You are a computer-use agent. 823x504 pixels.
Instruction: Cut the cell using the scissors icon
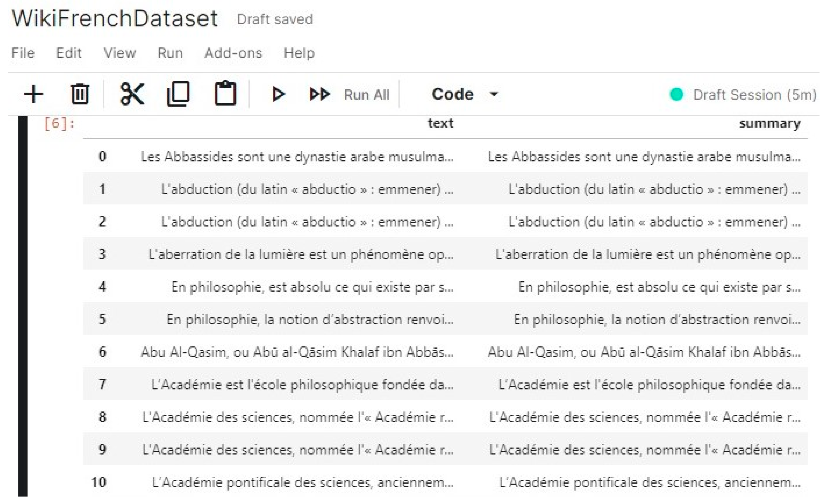coord(132,94)
